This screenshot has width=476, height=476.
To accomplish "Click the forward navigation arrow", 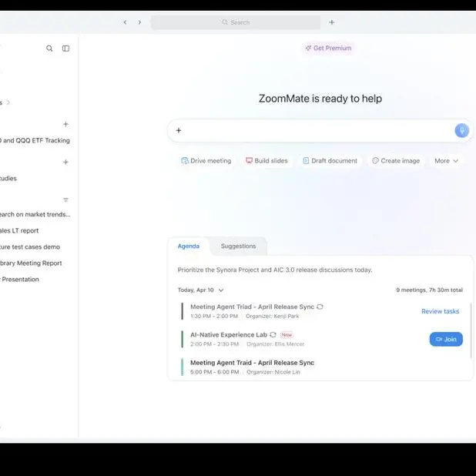I will pyautogui.click(x=139, y=22).
